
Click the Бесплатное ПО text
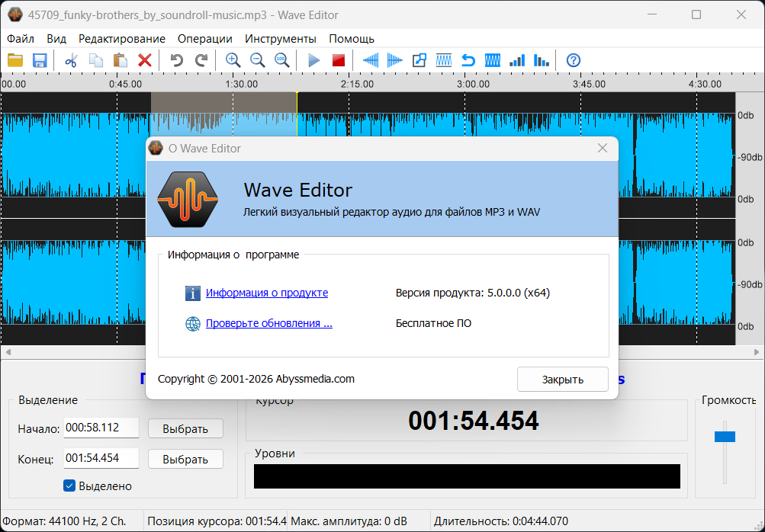pos(433,323)
